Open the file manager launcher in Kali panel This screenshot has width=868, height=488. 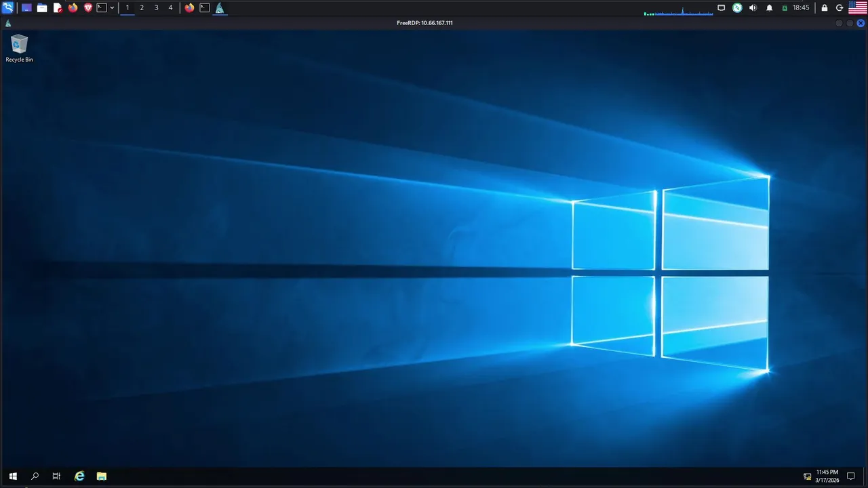[x=42, y=7]
